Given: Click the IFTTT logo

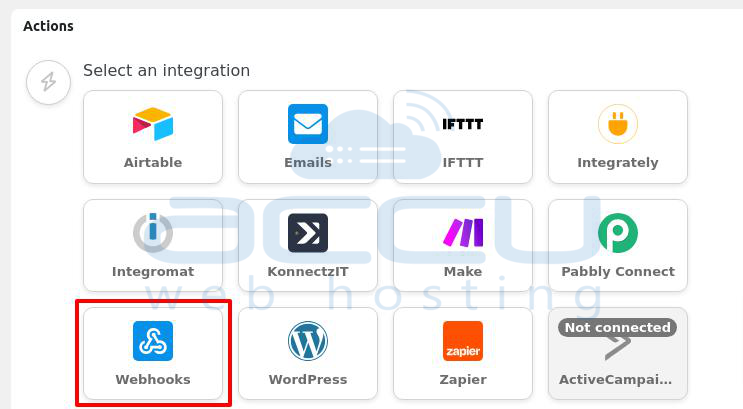Looking at the screenshot, I should pos(462,124).
